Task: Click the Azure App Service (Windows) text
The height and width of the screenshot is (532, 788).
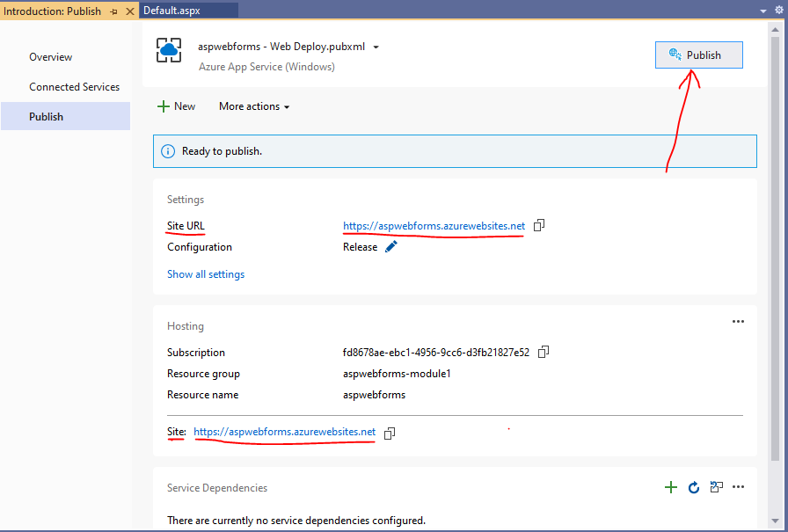Action: 266,67
